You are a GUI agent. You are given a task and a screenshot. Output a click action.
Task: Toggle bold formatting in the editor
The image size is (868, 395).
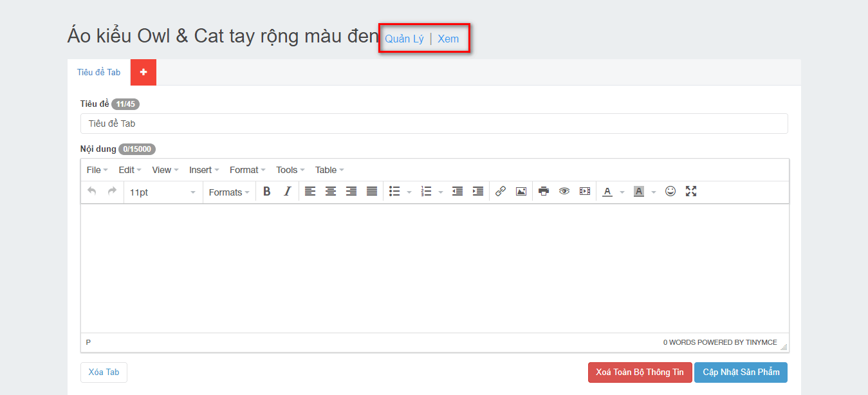(266, 192)
